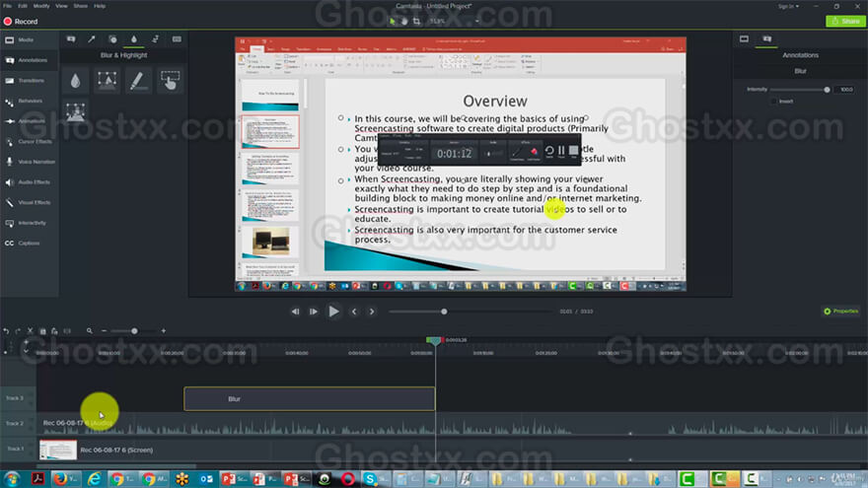The height and width of the screenshot is (488, 868).
Task: Select the Highlight marker tool
Action: [x=138, y=81]
